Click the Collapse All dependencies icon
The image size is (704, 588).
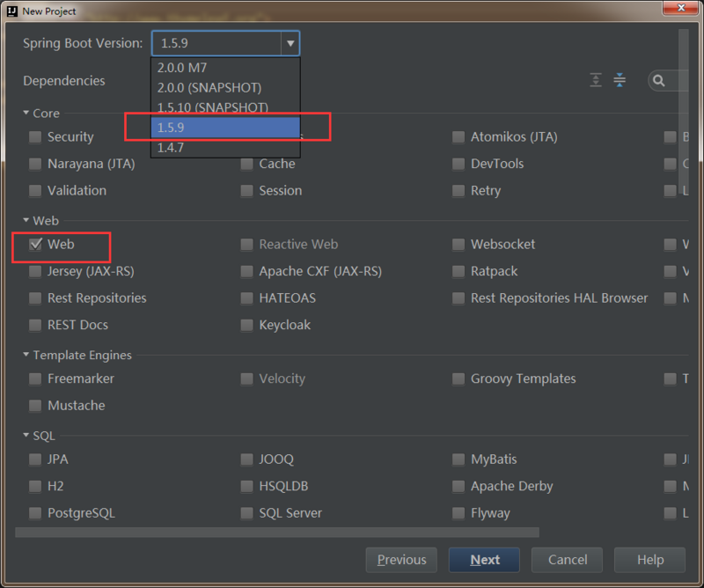[x=620, y=80]
